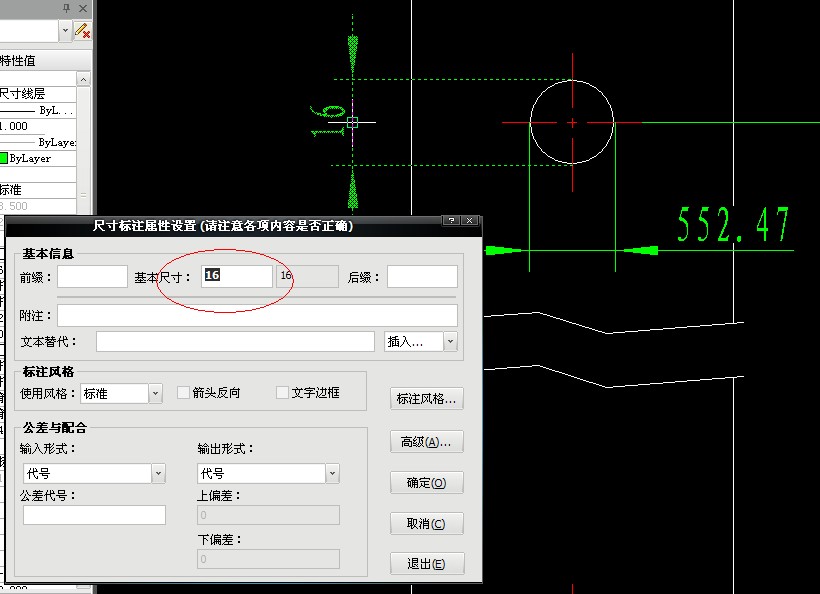Expand the 输入形式 combo box
This screenshot has height=594, width=820.
[158, 473]
